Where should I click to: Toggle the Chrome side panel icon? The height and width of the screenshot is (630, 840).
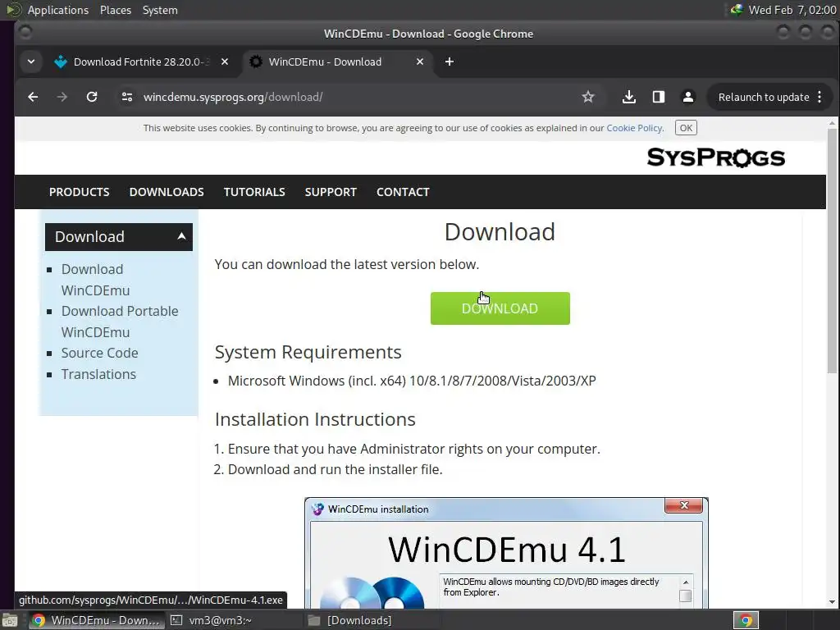point(659,97)
